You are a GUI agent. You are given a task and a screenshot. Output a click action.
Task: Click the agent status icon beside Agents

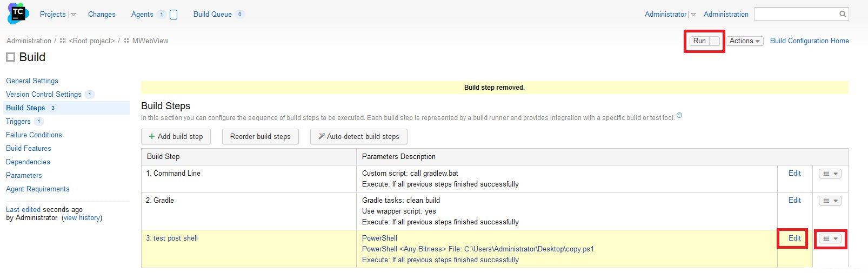point(173,15)
